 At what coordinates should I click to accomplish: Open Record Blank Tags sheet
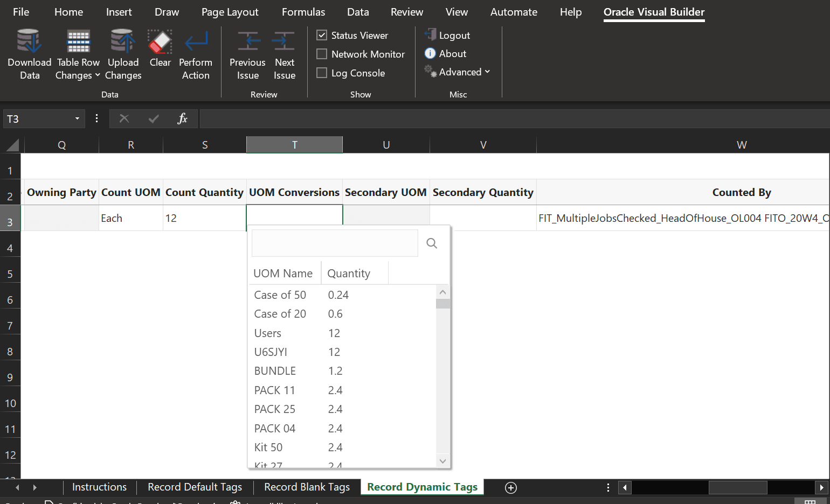click(307, 487)
